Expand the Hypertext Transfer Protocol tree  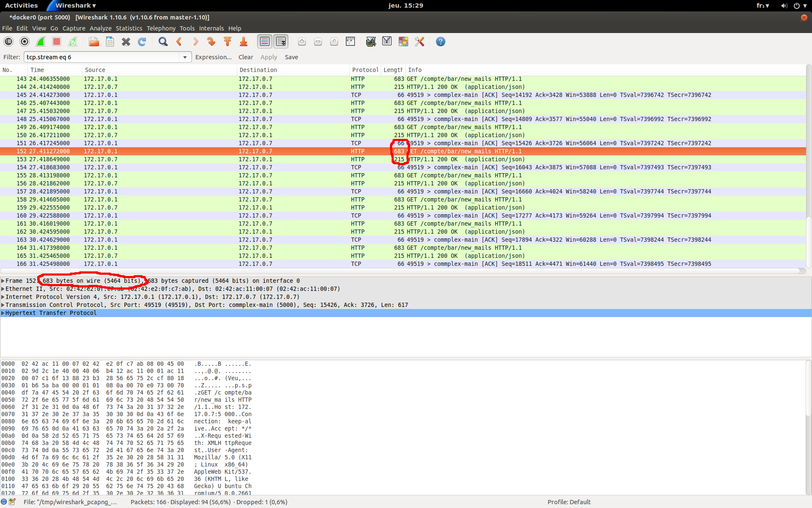[3, 313]
